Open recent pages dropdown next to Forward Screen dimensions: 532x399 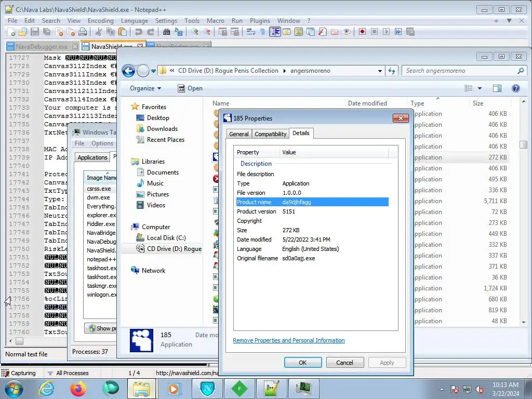click(x=153, y=71)
